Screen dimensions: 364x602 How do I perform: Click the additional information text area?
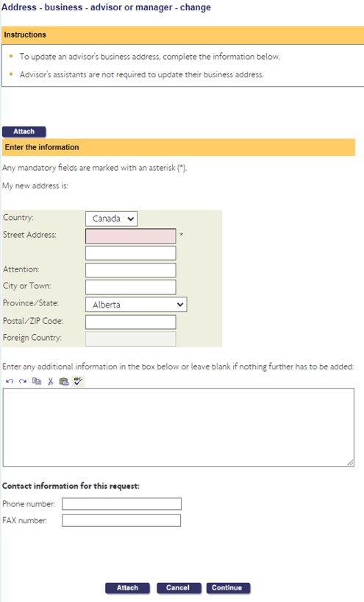tap(179, 428)
